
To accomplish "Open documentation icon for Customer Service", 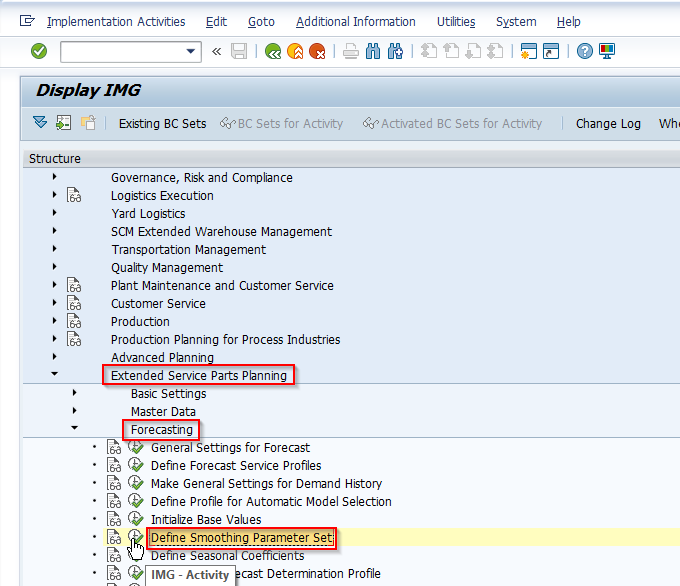I will 74,303.
